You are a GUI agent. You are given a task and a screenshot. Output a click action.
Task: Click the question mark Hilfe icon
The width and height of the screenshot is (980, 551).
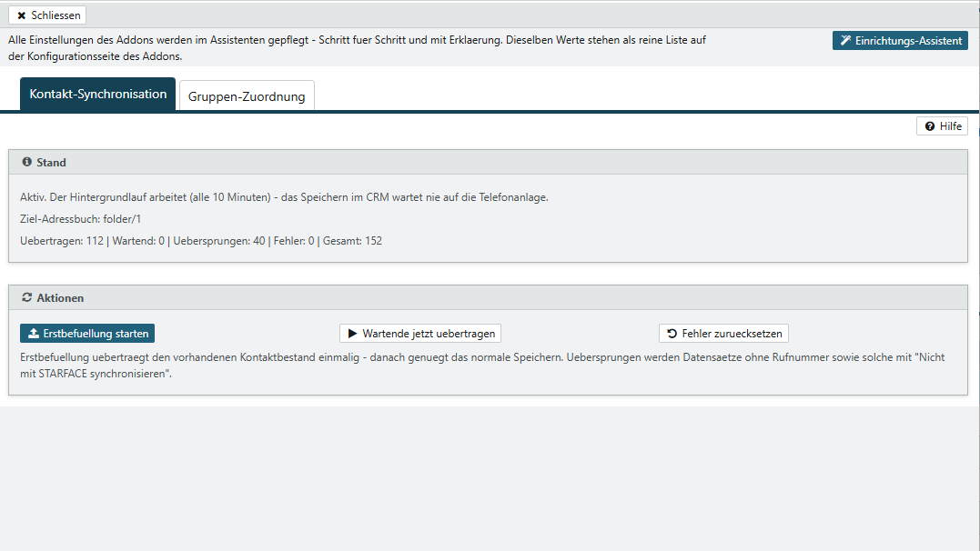point(930,126)
